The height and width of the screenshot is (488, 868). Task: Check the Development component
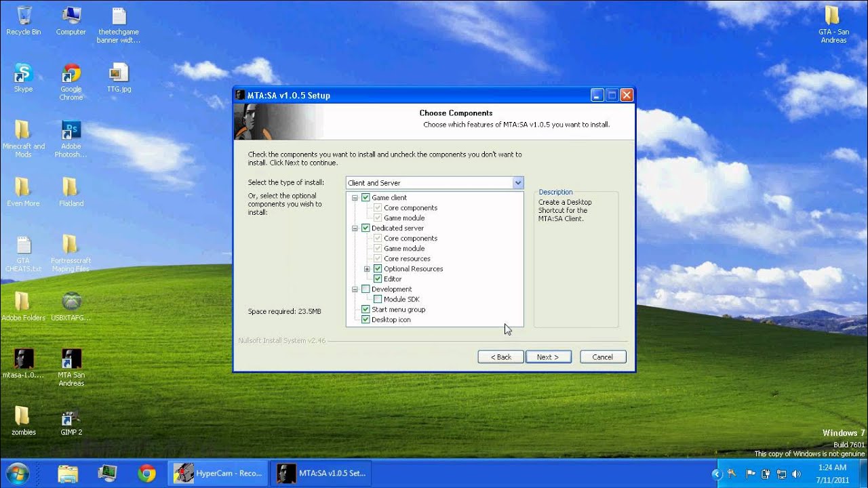366,289
